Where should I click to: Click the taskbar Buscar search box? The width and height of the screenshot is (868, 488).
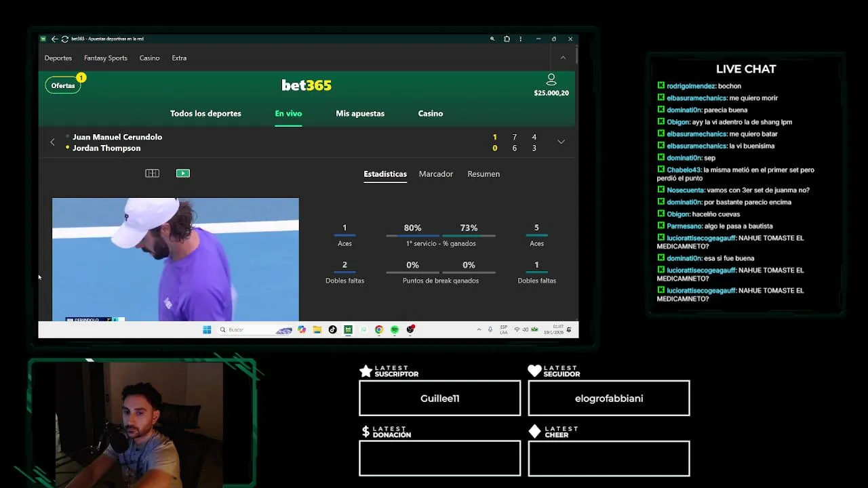(x=256, y=330)
